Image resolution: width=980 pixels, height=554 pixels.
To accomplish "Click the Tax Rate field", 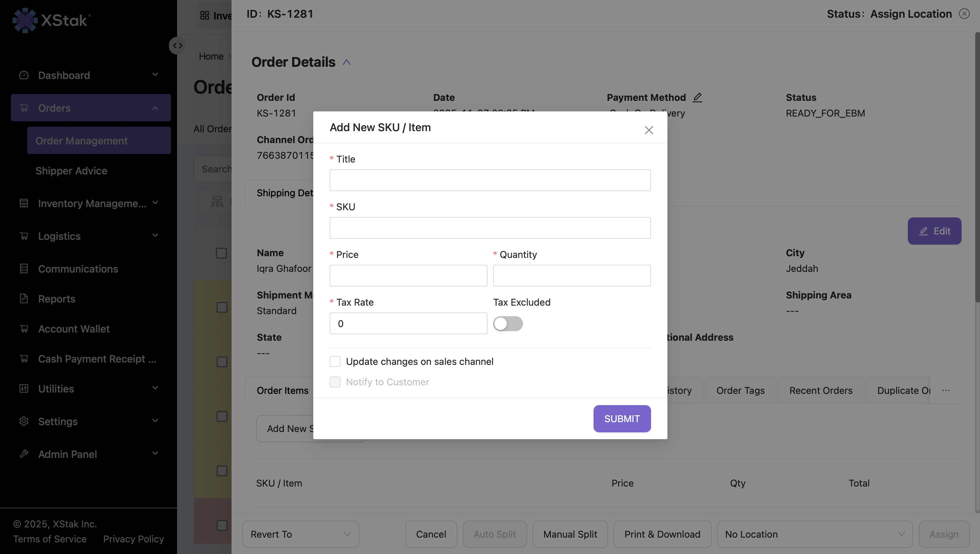I will [408, 323].
